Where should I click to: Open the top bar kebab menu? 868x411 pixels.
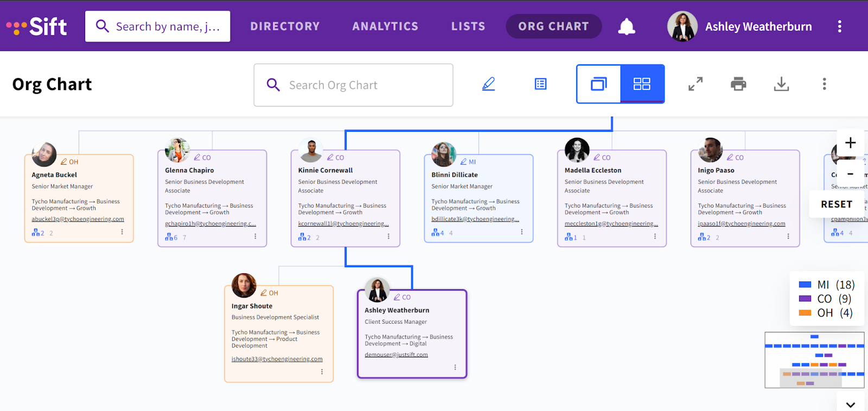point(839,27)
